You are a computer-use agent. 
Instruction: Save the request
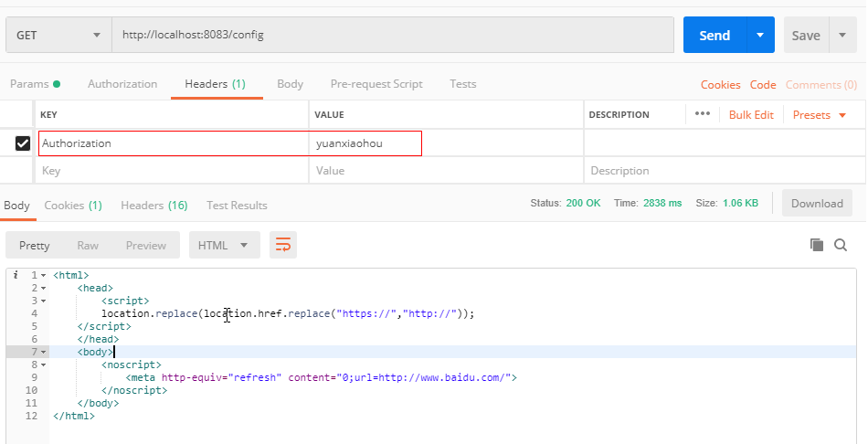(806, 35)
